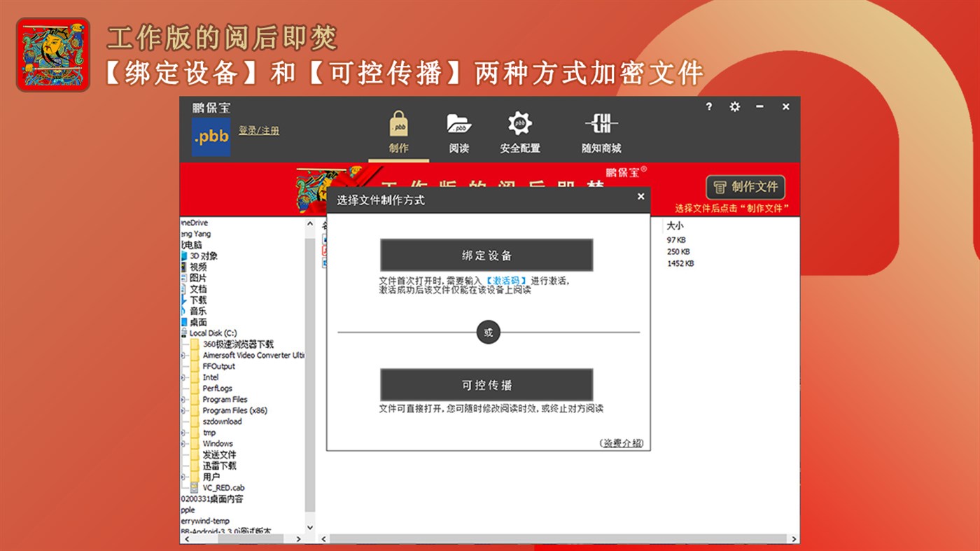Screen dimensions: 980x551
Task: Open the settings gear in title bar
Action: coord(734,107)
